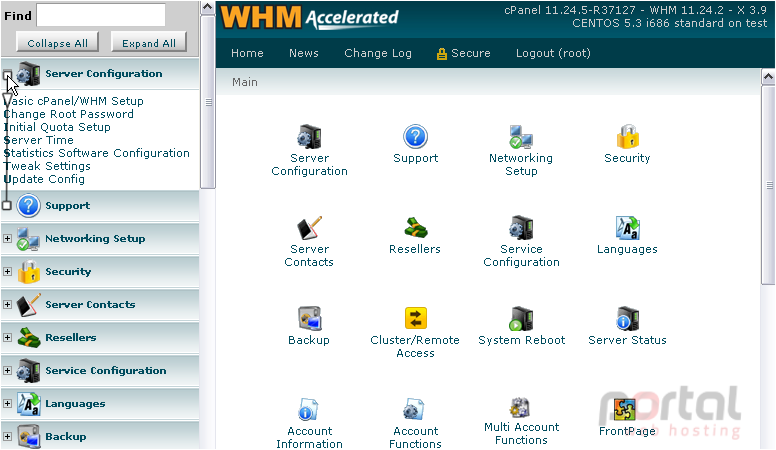776x450 pixels.
Task: Open Networking Setup icon in main panel
Action: coord(521,137)
